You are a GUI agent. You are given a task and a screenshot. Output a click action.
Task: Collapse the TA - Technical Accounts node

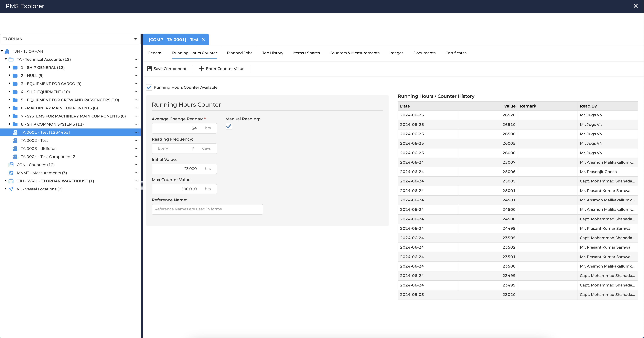(6, 59)
